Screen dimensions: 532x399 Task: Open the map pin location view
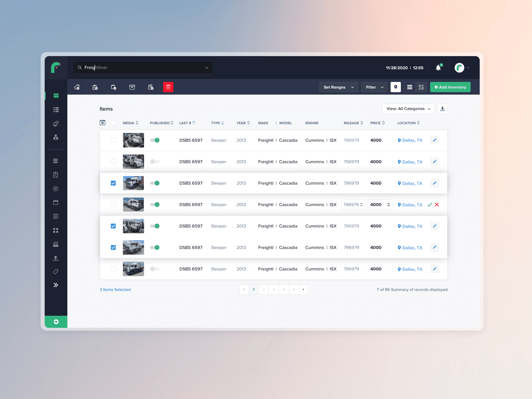point(396,87)
